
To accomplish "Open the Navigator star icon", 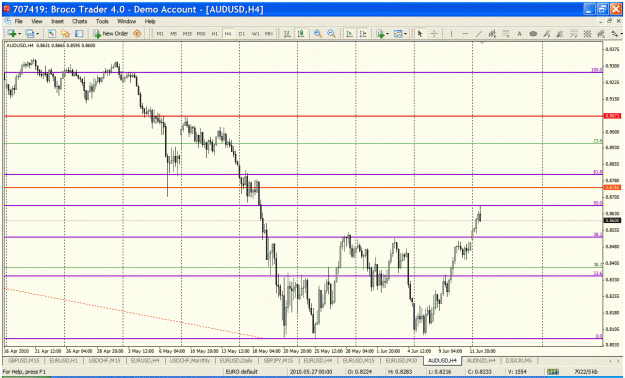I will [x=65, y=34].
